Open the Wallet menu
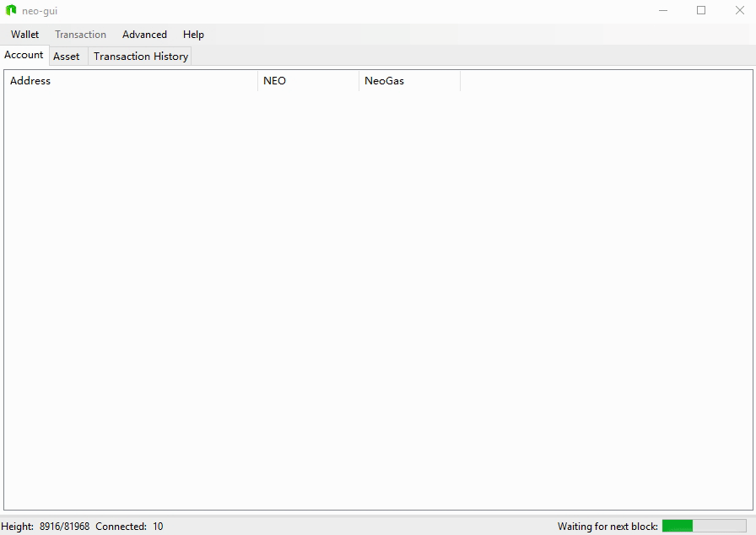 click(24, 35)
